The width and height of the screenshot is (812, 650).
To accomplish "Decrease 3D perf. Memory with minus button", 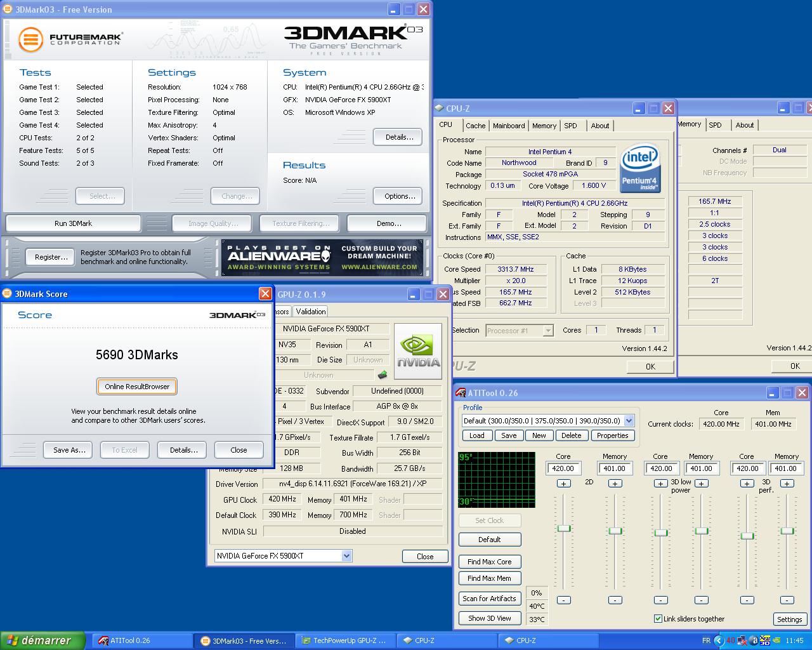I will [x=787, y=600].
